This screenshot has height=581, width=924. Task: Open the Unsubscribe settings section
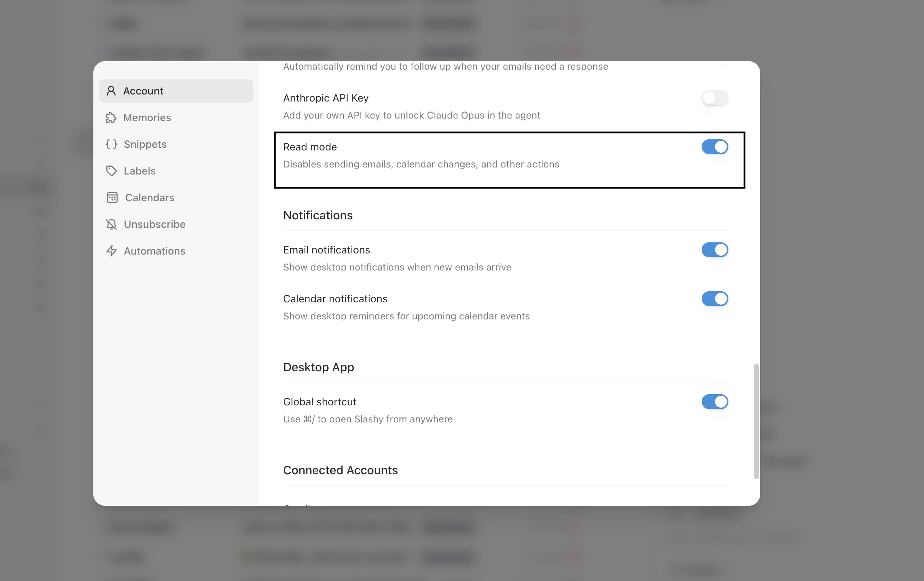[x=154, y=224]
